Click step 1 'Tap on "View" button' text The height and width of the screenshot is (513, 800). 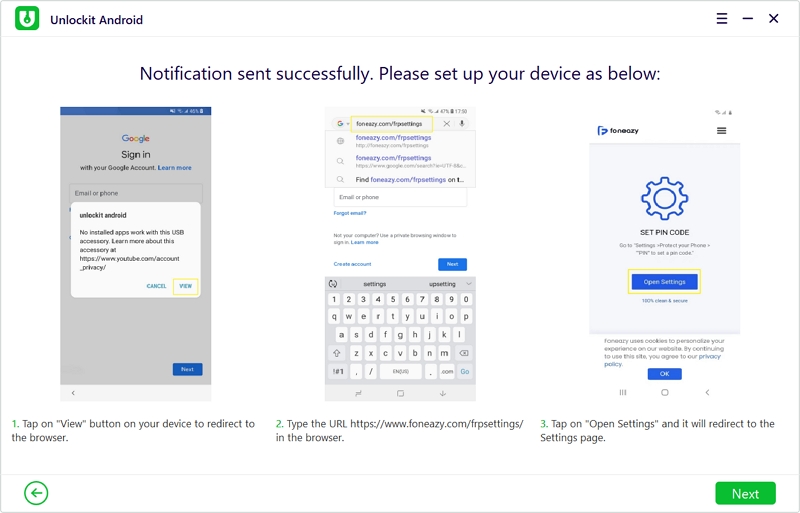tap(133, 430)
